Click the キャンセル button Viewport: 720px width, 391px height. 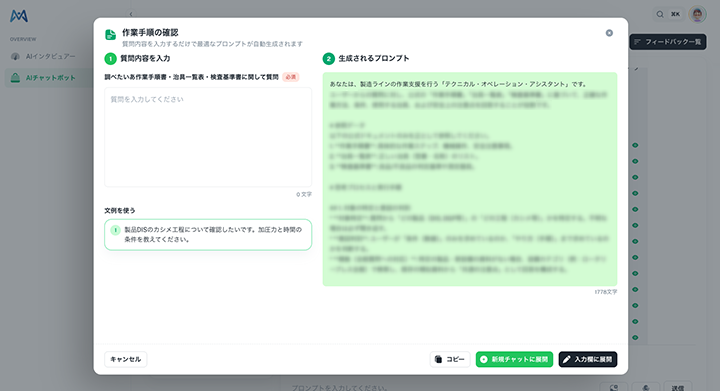click(126, 359)
